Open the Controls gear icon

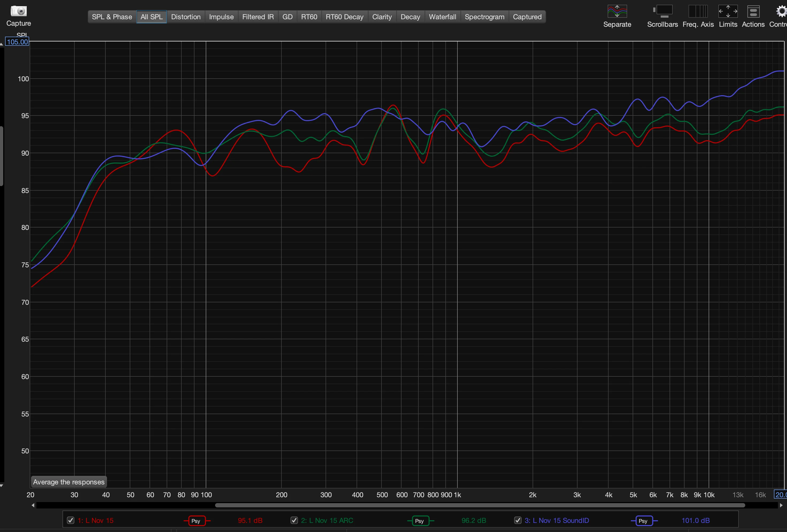click(781, 11)
